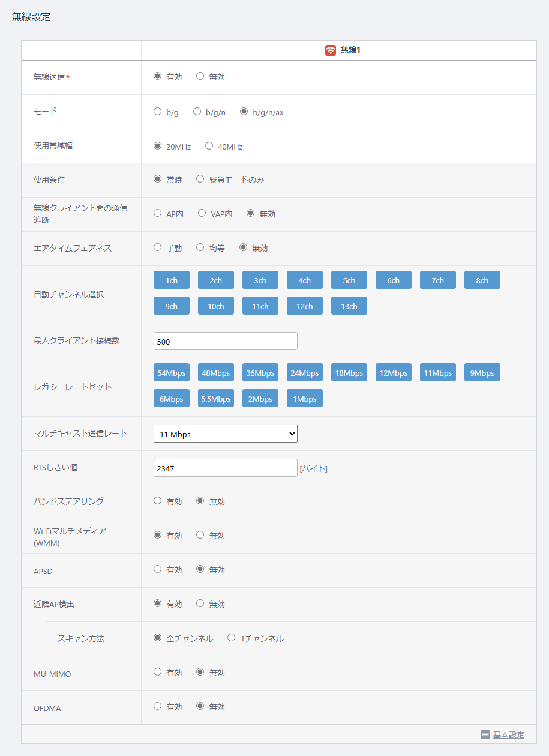Toggle the 24Mbps legacy rate
Viewport: 549px width, 756px height.
[x=305, y=373]
